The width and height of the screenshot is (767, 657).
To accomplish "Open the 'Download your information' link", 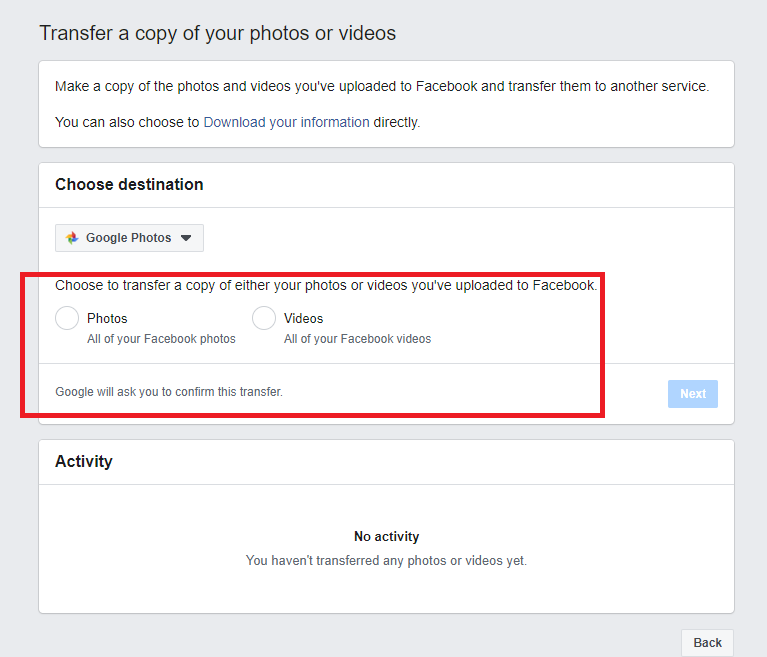I will tap(286, 122).
